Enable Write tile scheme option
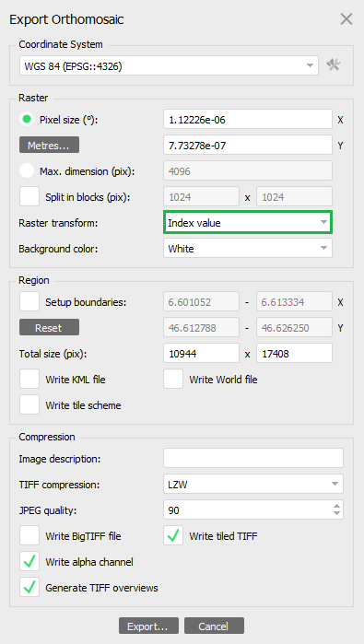The image size is (364, 644). [x=29, y=404]
